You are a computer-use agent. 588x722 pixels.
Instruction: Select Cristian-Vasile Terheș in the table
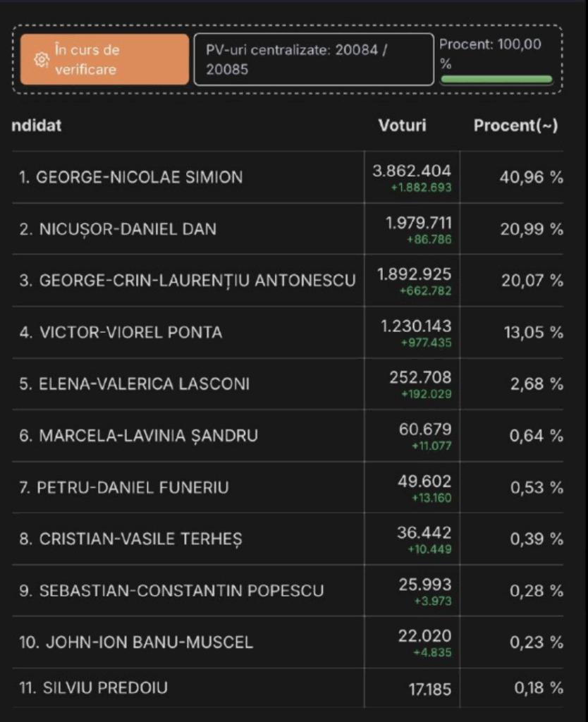point(130,539)
